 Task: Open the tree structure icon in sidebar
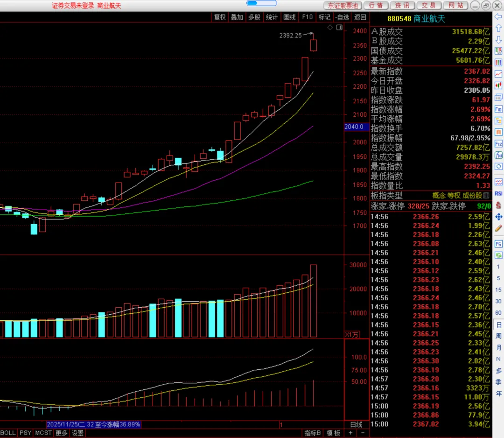498,120
